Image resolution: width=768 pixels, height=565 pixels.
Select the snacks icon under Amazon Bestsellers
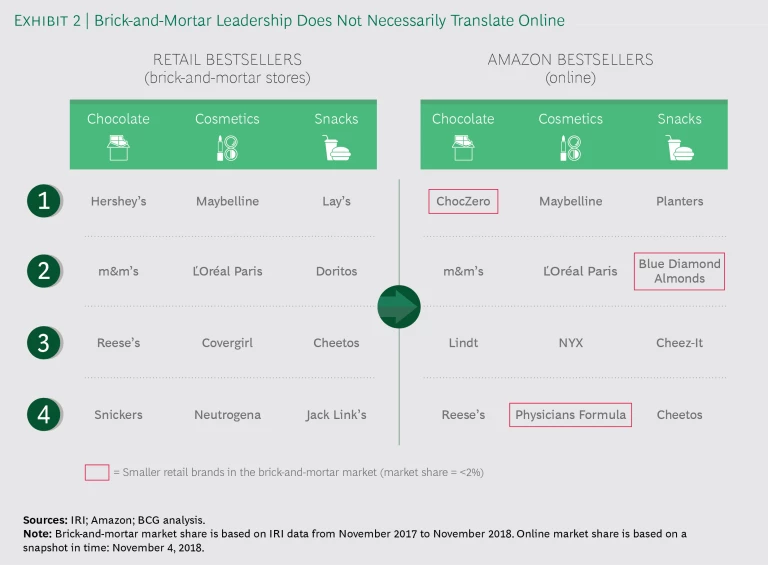[680, 148]
